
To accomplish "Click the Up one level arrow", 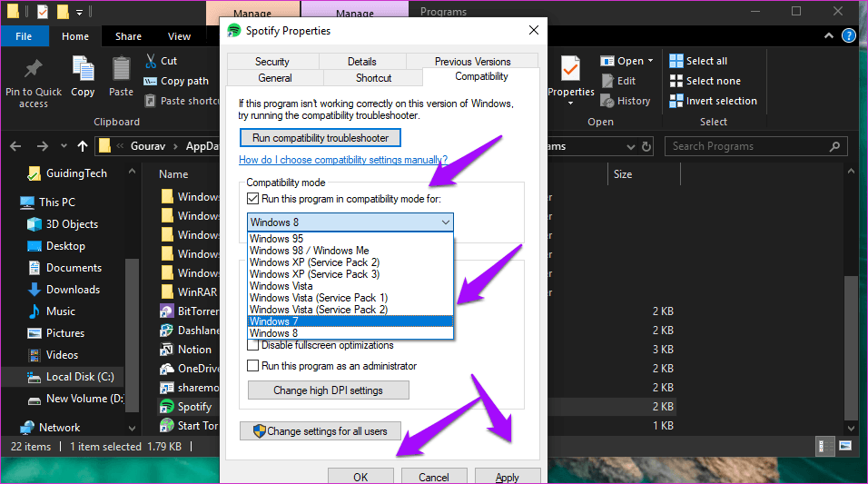I will (x=83, y=146).
